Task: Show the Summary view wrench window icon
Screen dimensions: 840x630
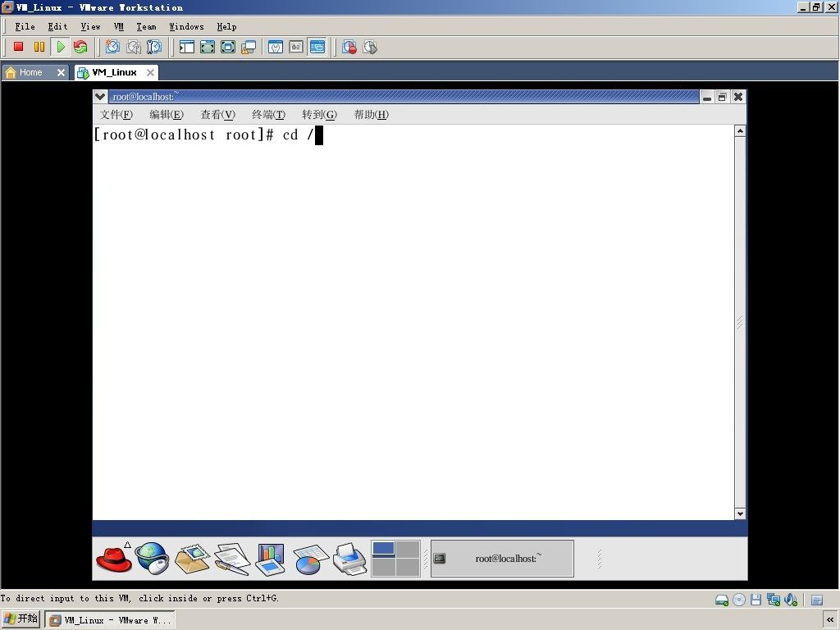Action: point(276,47)
